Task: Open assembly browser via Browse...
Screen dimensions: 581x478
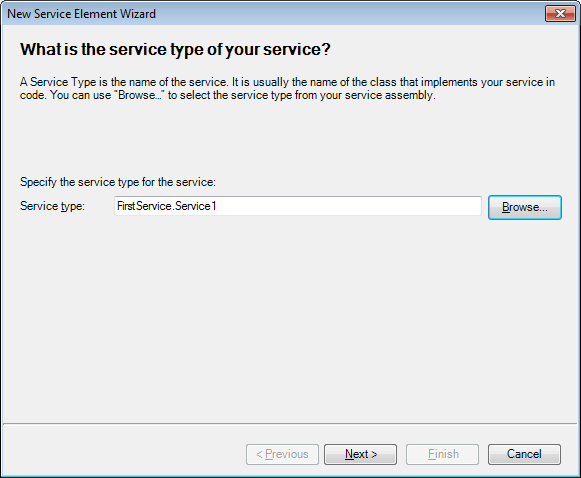Action: click(x=525, y=207)
